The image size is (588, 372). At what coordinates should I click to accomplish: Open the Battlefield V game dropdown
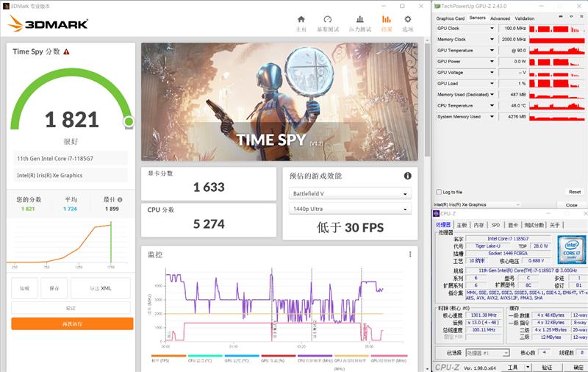coord(350,193)
